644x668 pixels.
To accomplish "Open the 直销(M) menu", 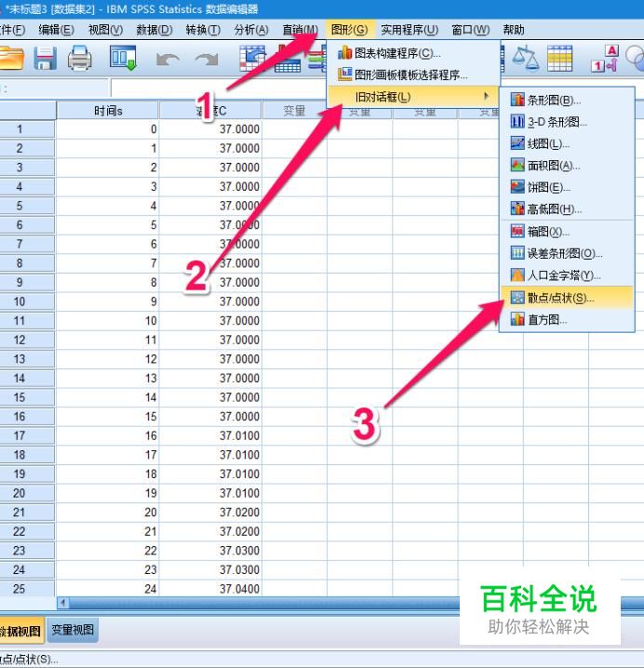I will (300, 30).
